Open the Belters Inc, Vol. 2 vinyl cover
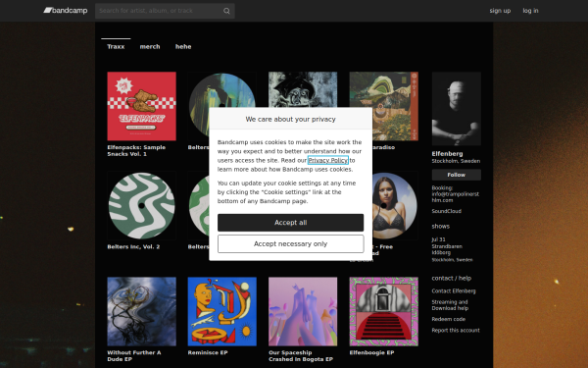 tap(141, 206)
